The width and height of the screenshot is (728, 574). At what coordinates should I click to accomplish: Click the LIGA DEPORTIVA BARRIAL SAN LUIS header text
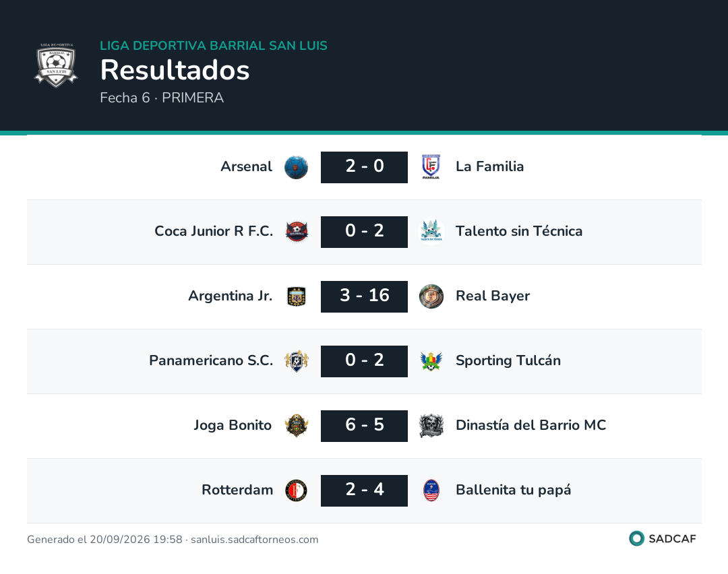point(214,45)
